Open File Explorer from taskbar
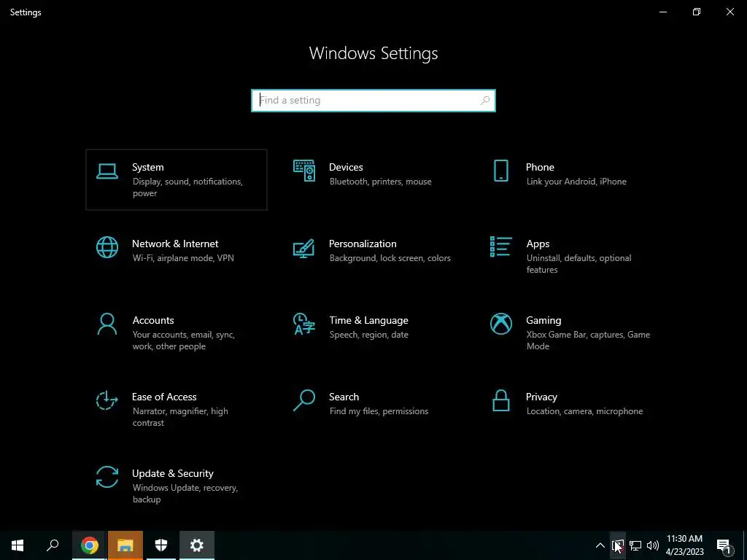Image resolution: width=747 pixels, height=560 pixels. [125, 545]
